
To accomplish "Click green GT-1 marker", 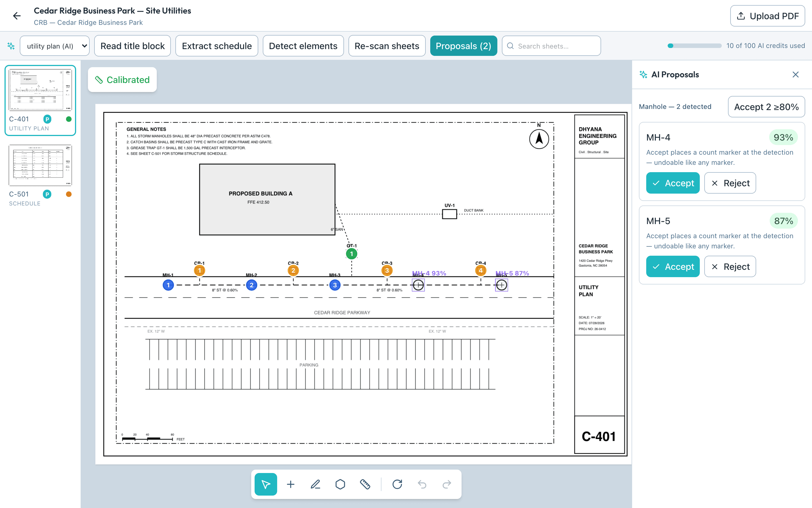I will 352,254.
